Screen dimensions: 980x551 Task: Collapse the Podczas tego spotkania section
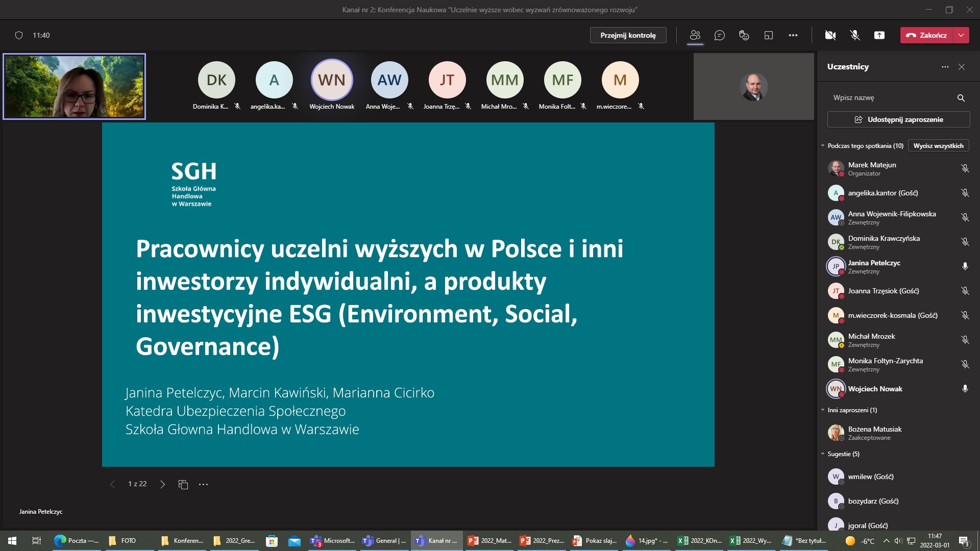(x=823, y=145)
